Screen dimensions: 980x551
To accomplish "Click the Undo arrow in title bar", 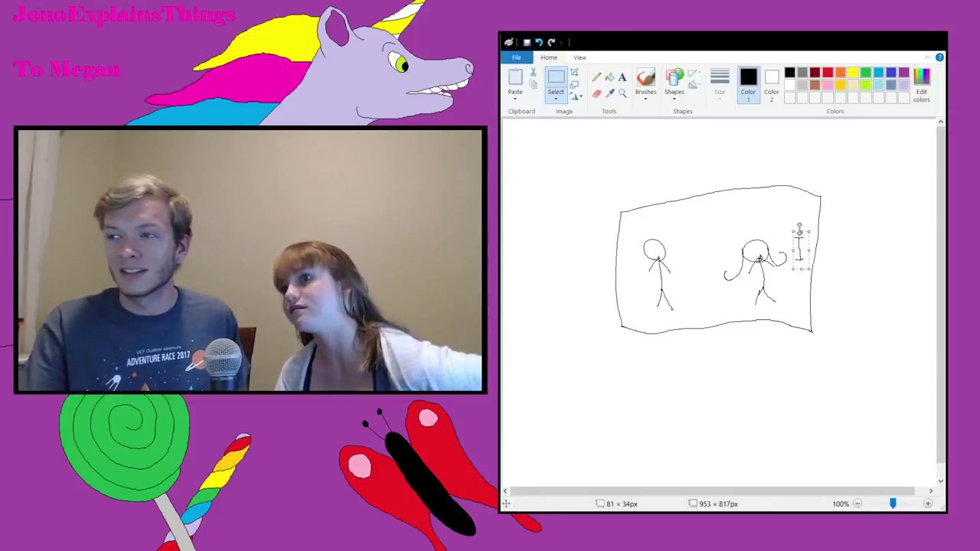I will click(538, 42).
